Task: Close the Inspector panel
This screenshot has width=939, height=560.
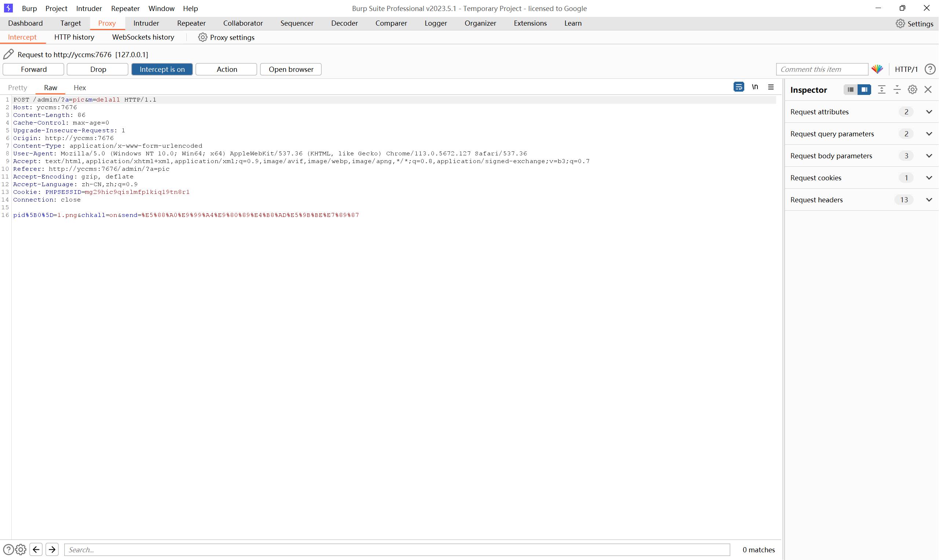Action: tap(928, 90)
